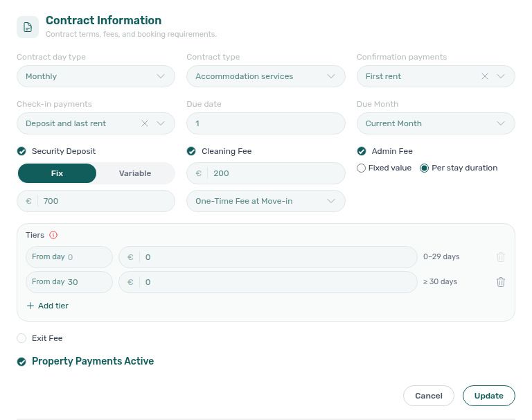Toggle the Property Payments Active checkbox

21,362
